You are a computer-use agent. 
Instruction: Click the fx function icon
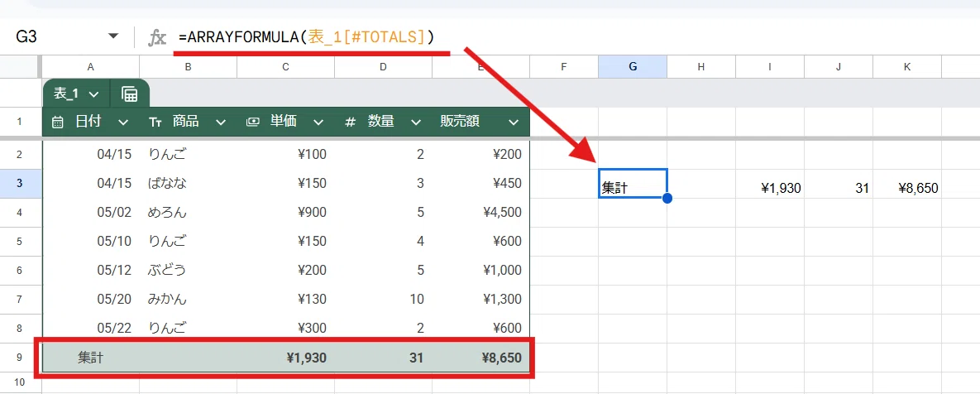(157, 37)
